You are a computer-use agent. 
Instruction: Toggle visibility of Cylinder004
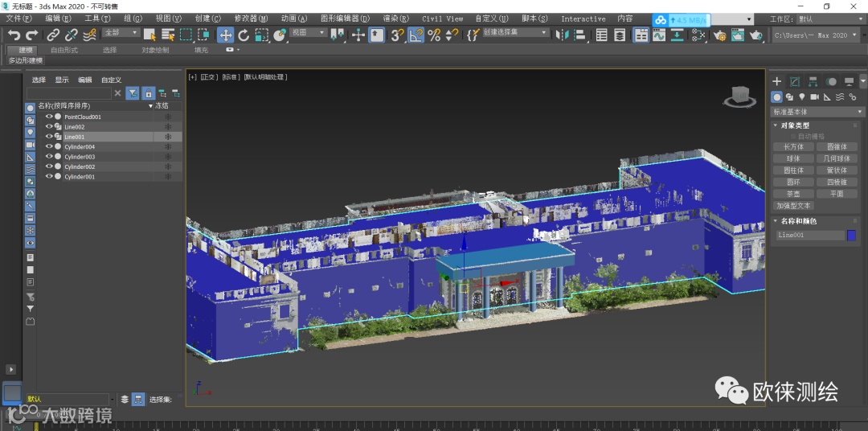click(49, 147)
